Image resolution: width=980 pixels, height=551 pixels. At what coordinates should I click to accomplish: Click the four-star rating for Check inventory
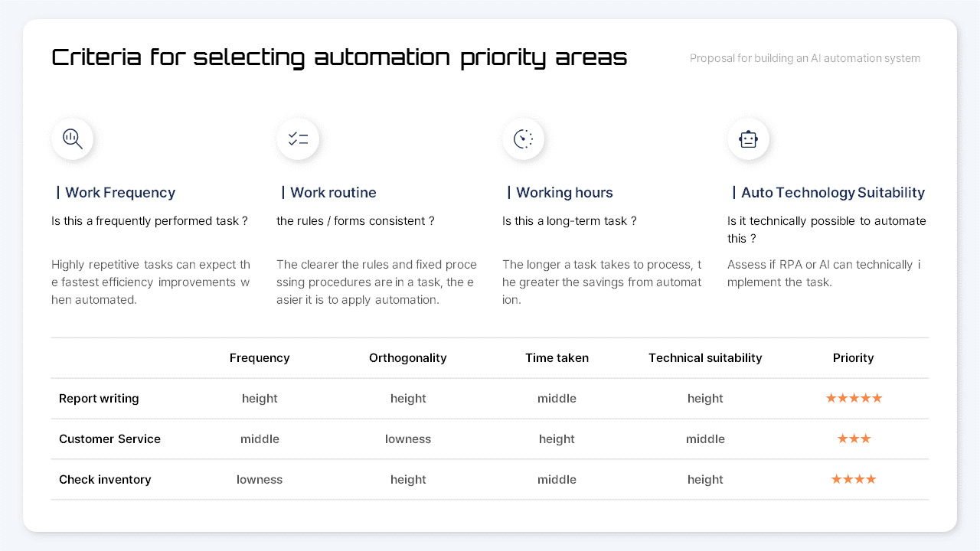click(854, 479)
